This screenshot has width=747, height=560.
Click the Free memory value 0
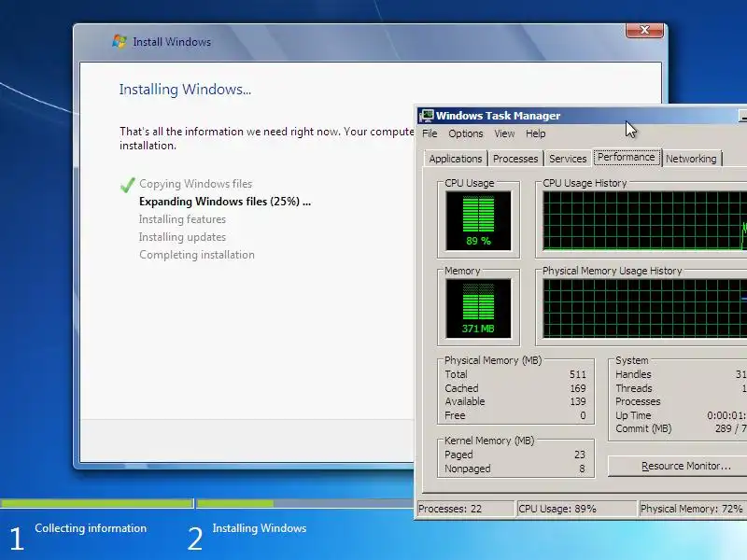pyautogui.click(x=583, y=415)
